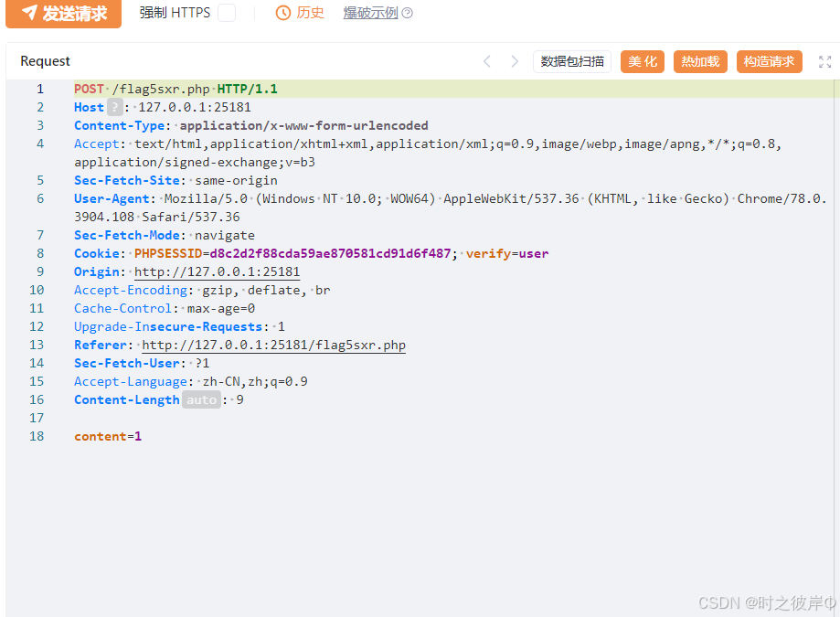Screen dimensions: 840x617
Task: Click the Origin URL http://127.0.0.1:25181
Action: point(217,271)
